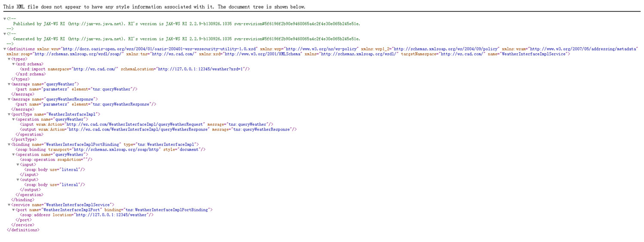The width and height of the screenshot is (644, 242).
Task: Collapse the operation node inside binding
Action: (13, 154)
